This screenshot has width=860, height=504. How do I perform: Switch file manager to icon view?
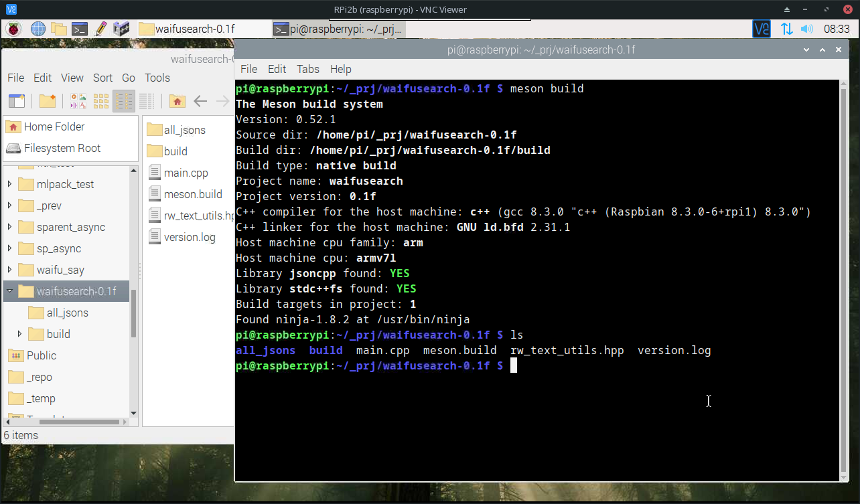click(x=101, y=101)
